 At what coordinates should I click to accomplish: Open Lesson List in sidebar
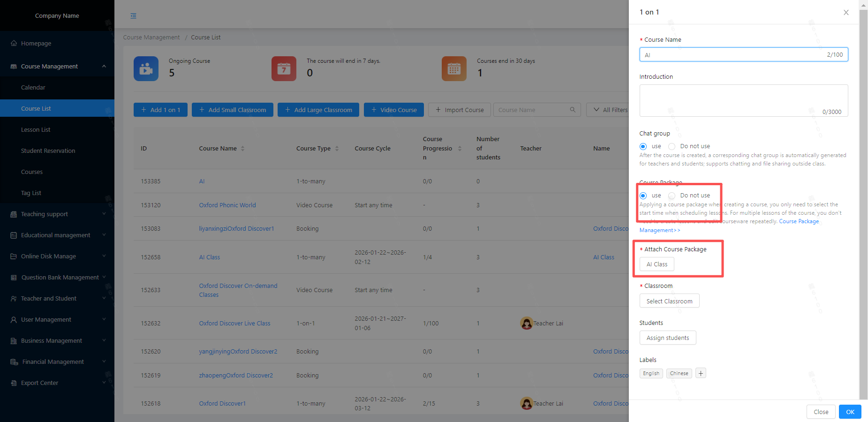click(x=36, y=130)
